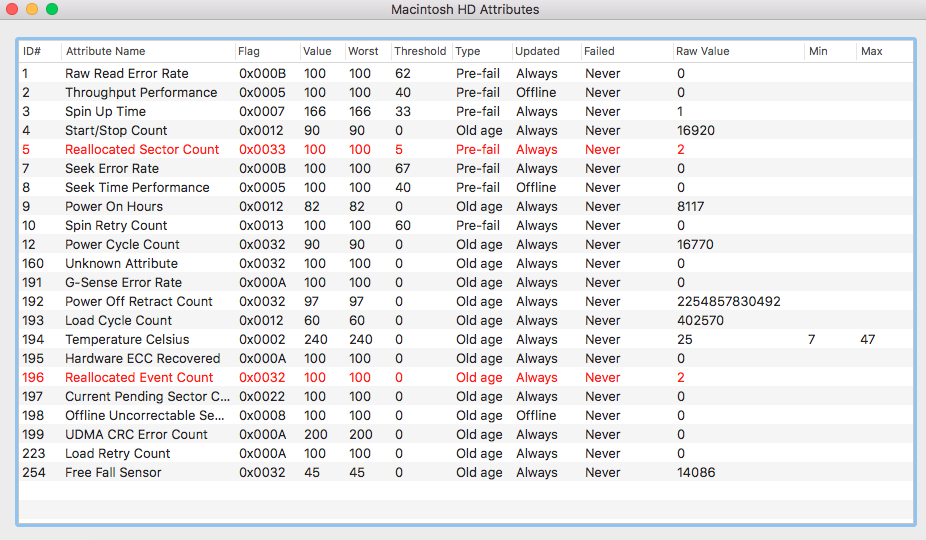The width and height of the screenshot is (926, 540).
Task: Click threshold 33 in Spin Up Time row
Action: pyautogui.click(x=403, y=111)
